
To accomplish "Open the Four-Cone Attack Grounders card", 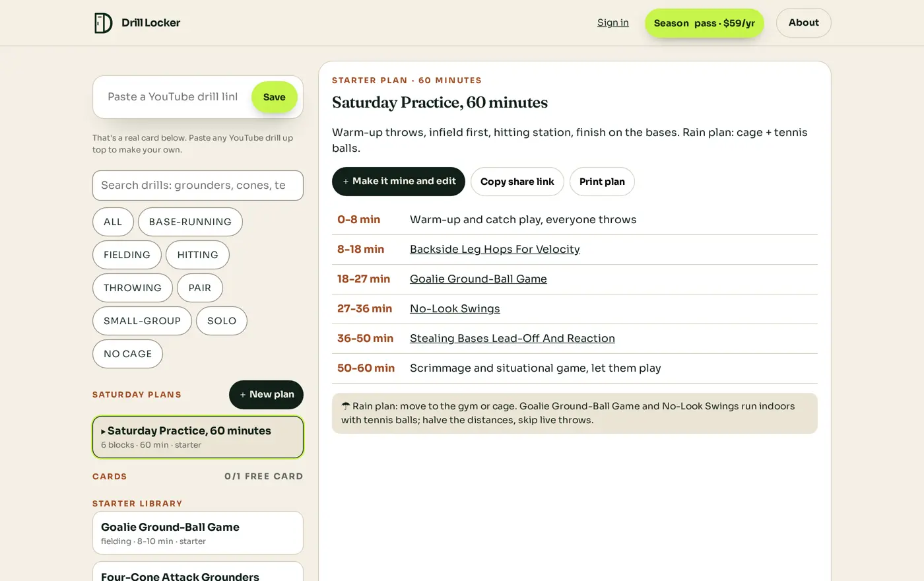I will tap(198, 572).
